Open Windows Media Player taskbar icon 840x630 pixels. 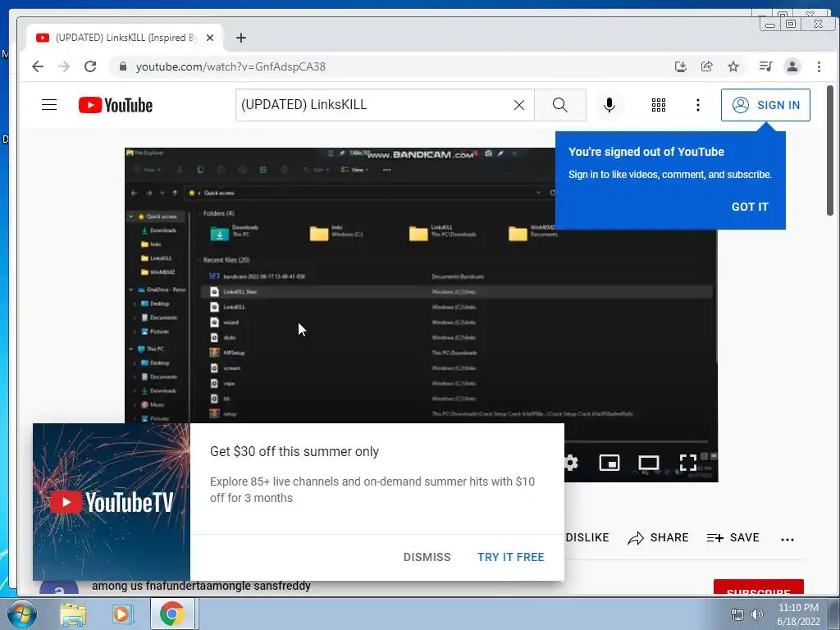[122, 614]
